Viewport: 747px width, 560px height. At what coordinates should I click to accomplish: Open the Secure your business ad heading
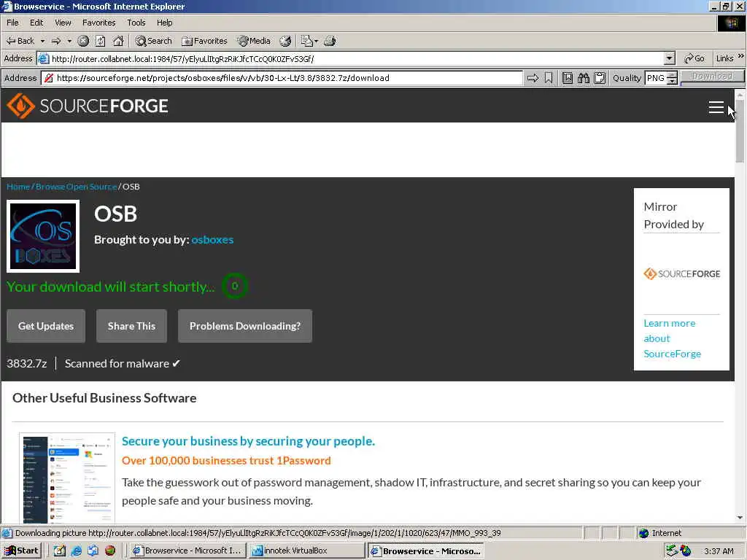tap(248, 441)
